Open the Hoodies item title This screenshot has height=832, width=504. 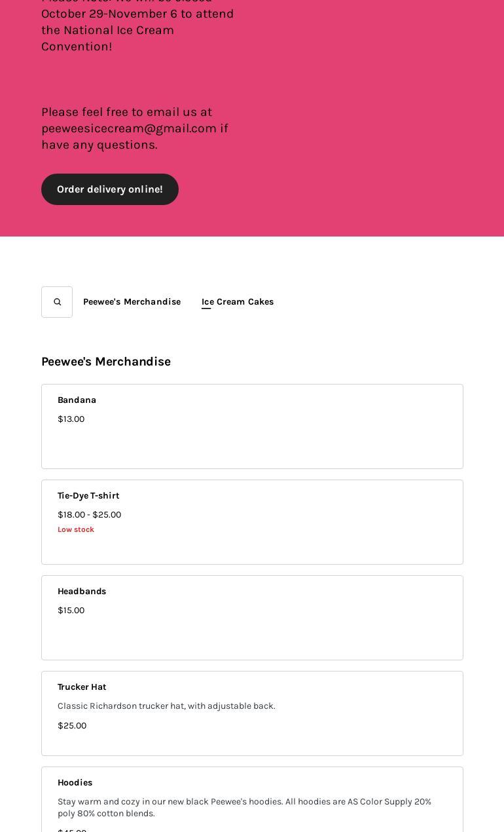coord(75,783)
